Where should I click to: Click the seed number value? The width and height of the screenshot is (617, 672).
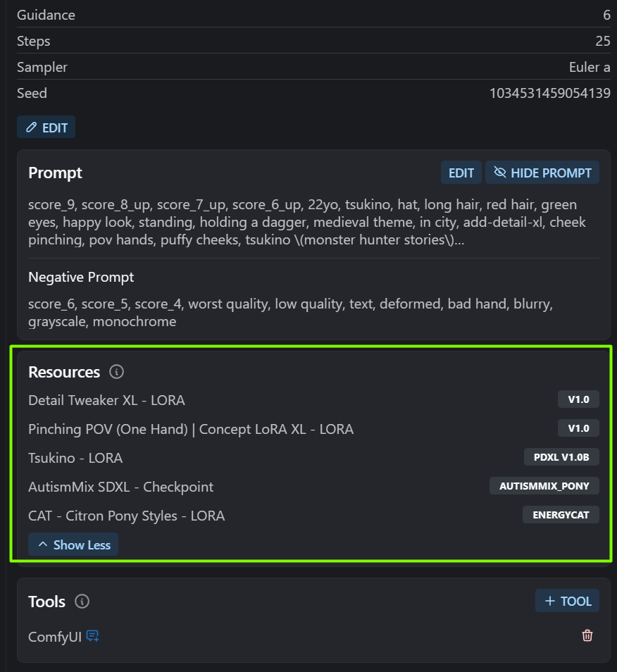pyautogui.click(x=549, y=93)
